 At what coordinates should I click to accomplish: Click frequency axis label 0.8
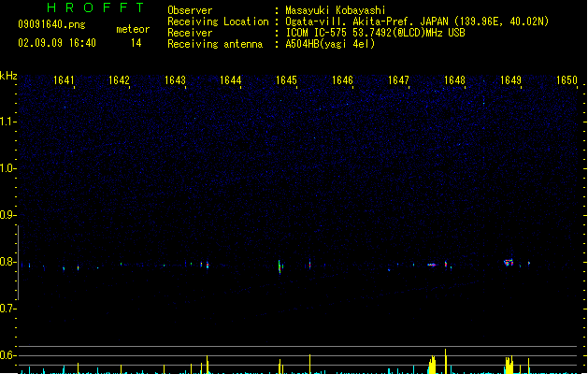(7, 262)
